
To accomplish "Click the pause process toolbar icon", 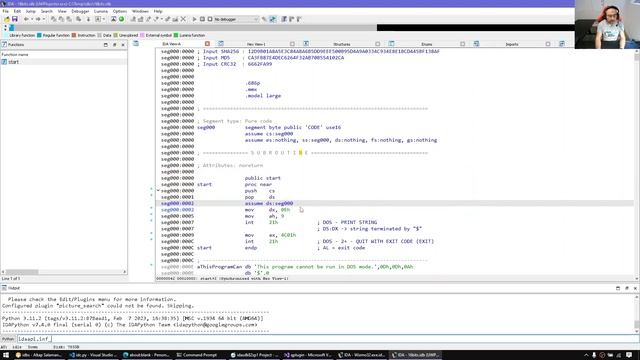I will pyautogui.click(x=202, y=19).
